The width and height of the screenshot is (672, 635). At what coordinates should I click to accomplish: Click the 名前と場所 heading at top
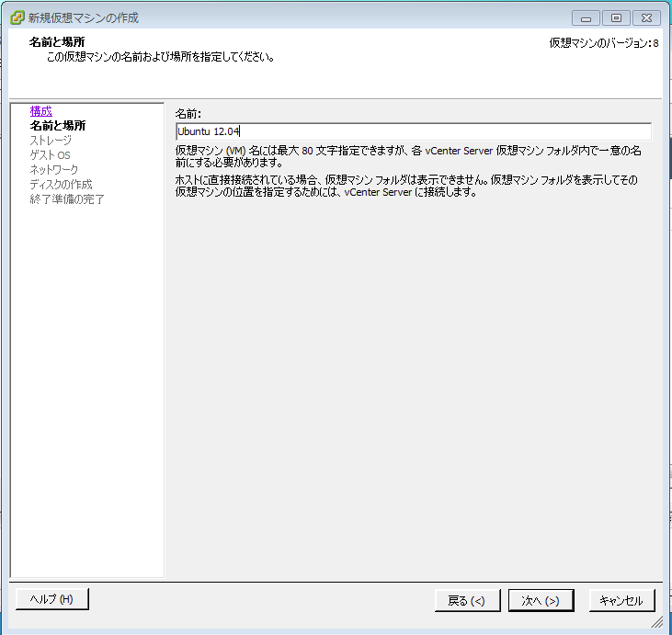pyautogui.click(x=57, y=42)
